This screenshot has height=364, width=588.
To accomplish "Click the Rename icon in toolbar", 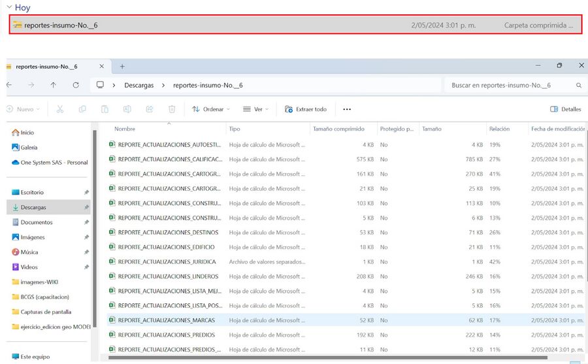I will 127,109.
